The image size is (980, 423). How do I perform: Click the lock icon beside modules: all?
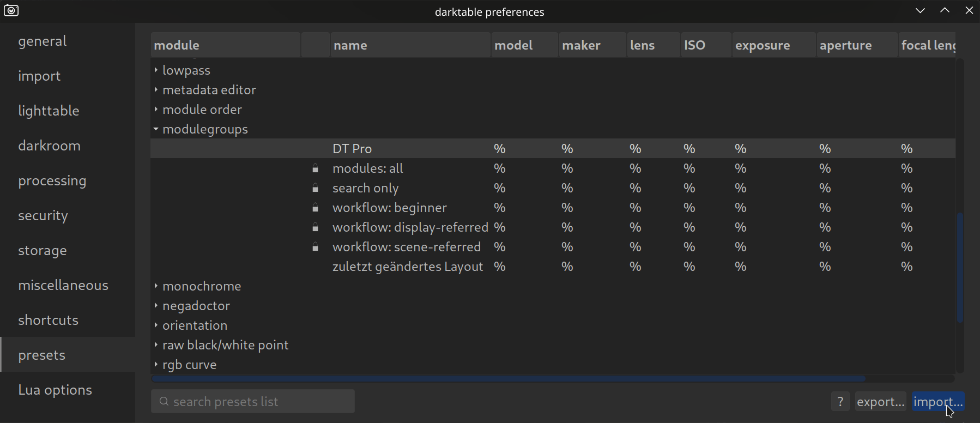315,169
